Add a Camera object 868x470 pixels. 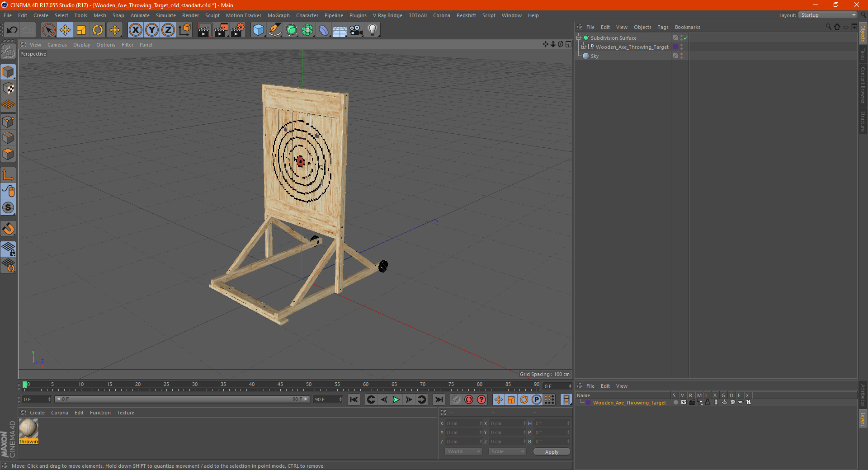point(356,30)
